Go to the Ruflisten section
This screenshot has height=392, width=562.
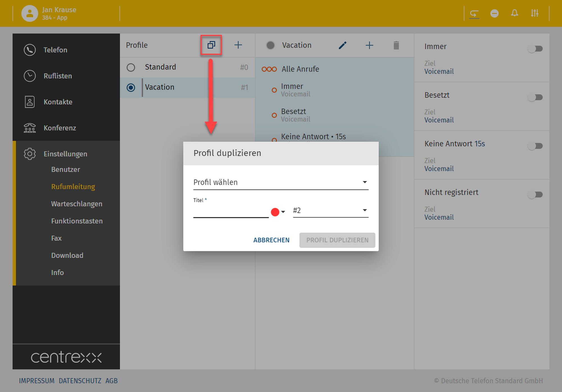pyautogui.click(x=58, y=76)
